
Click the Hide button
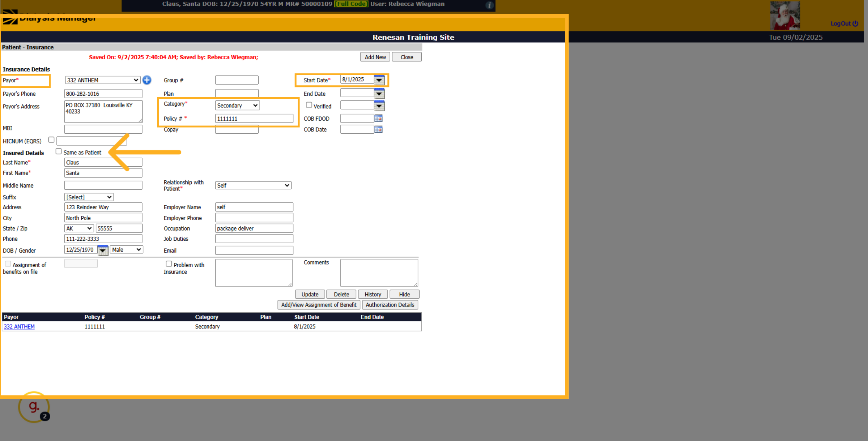click(x=404, y=294)
